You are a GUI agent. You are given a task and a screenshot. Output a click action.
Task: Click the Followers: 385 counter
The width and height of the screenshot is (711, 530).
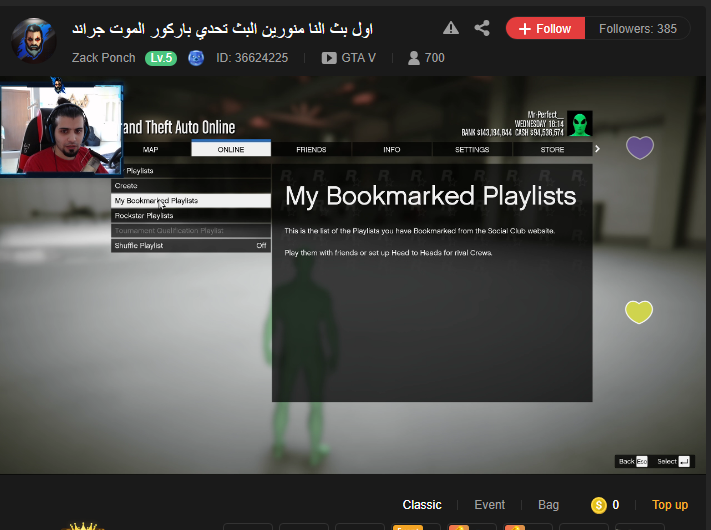638,29
